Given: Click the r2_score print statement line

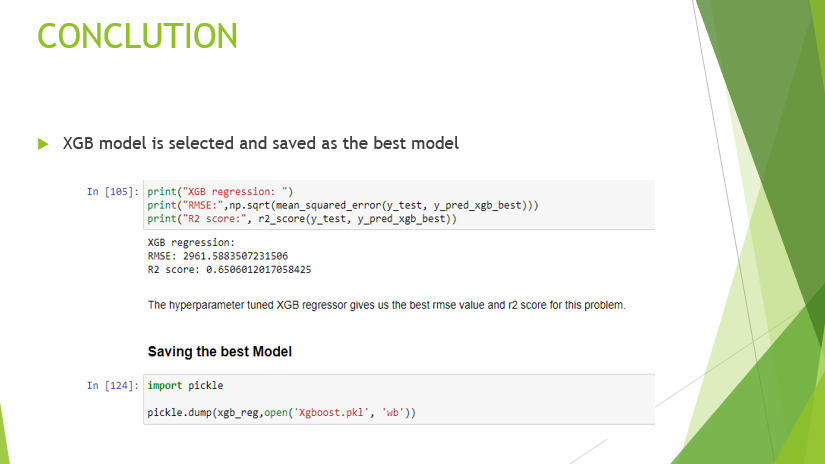Looking at the screenshot, I should click(301, 219).
